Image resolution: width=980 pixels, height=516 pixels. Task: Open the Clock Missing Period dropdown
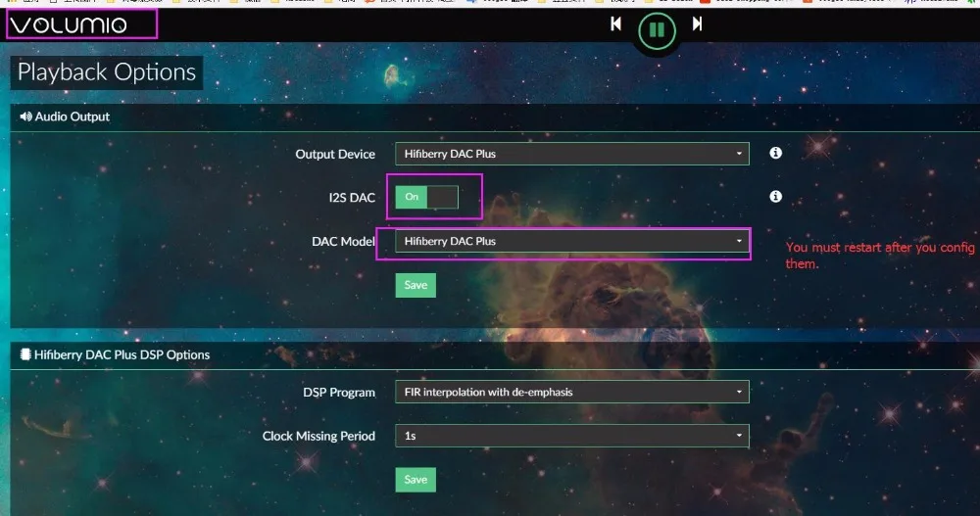572,436
